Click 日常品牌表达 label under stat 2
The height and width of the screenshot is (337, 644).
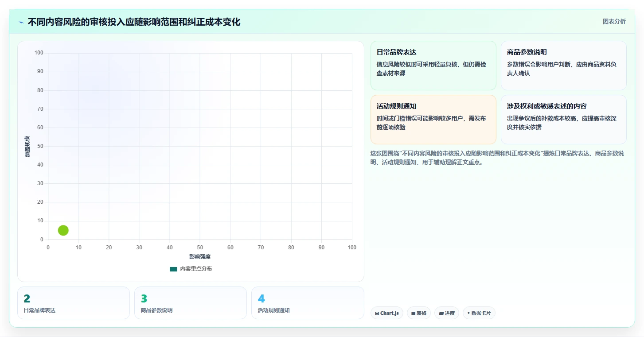click(39, 310)
